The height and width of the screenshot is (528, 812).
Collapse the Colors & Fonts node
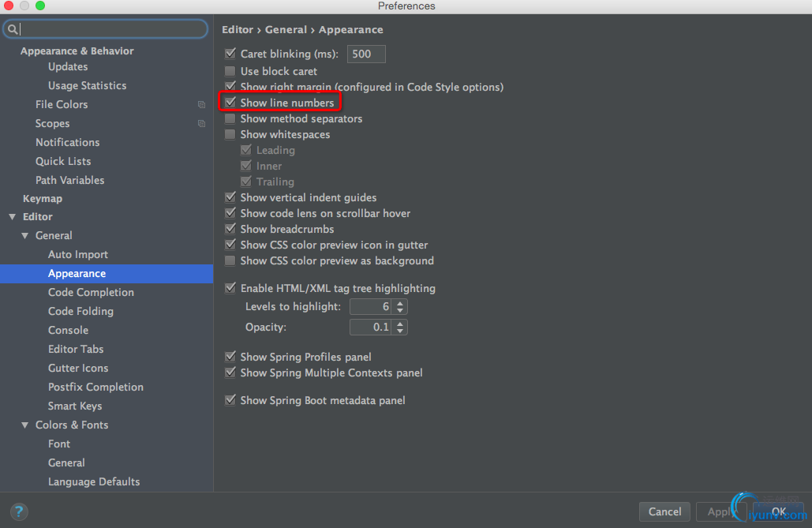tap(25, 425)
